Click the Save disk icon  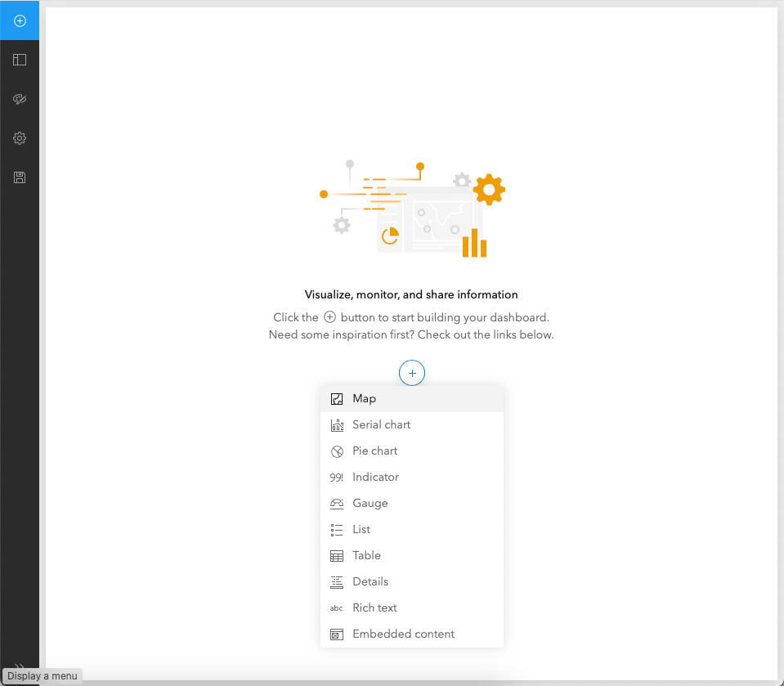pos(20,177)
